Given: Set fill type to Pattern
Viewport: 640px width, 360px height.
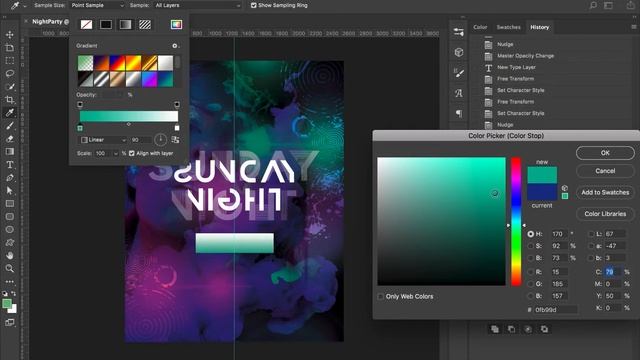Looking at the screenshot, I should [x=145, y=24].
